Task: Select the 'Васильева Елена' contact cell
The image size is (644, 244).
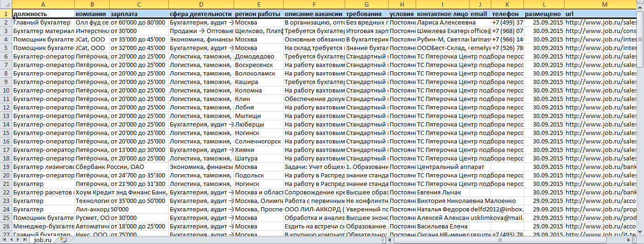Action: pos(443,226)
